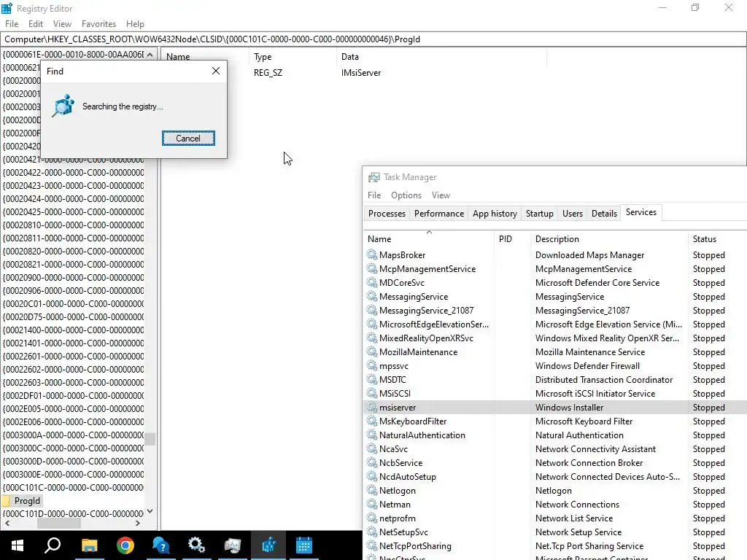The image size is (747, 560).
Task: Click the registry tree scroll-down arrow
Action: 150,511
